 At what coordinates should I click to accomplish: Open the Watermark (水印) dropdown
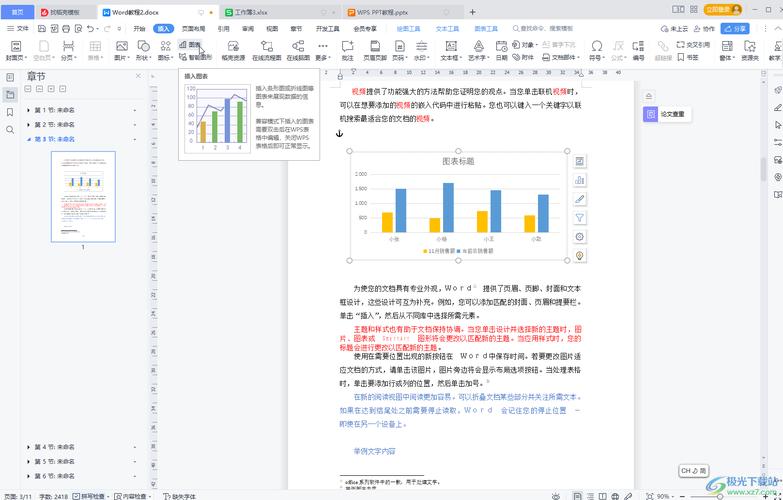(421, 51)
